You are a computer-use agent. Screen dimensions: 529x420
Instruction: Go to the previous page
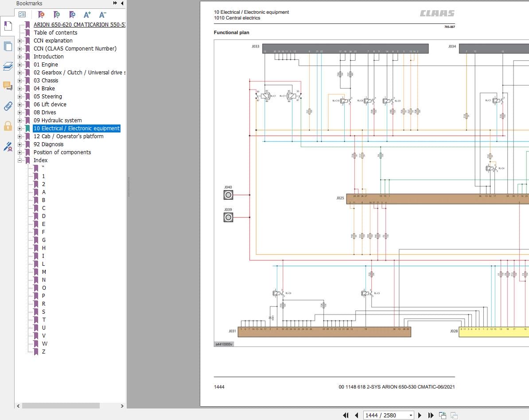click(357, 415)
